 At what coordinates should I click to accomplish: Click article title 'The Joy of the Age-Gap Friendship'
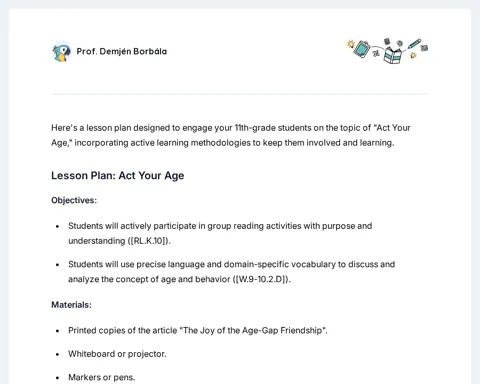click(252, 330)
